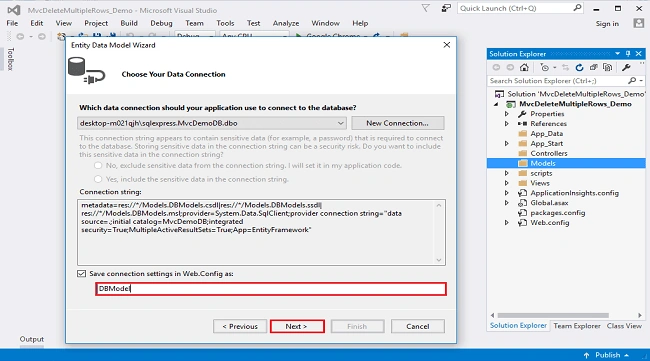Click the Models folder icon in tree
This screenshot has width=650, height=361.
click(x=523, y=163)
